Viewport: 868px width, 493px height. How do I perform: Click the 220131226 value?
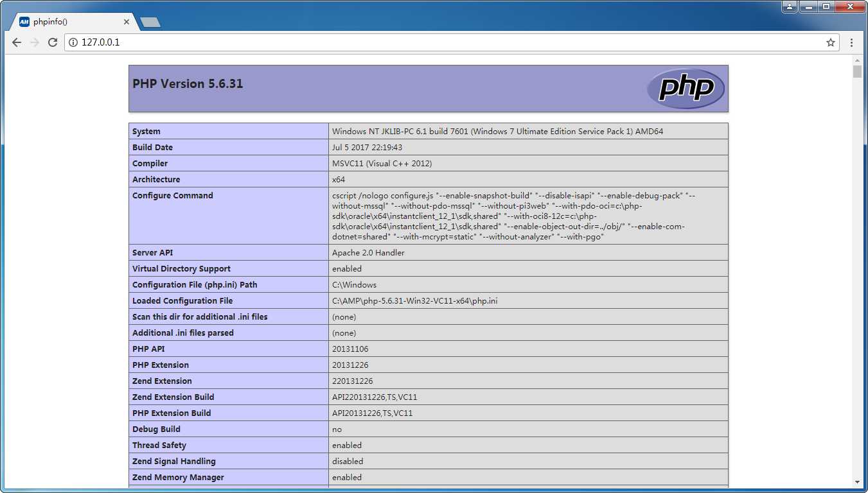(352, 381)
